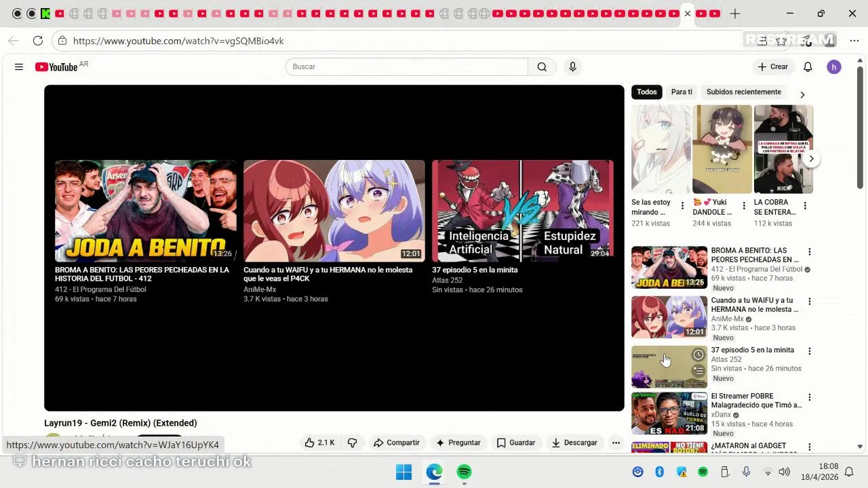Viewport: 868px width, 488px height.
Task: Open the network tray icon
Action: tap(768, 472)
